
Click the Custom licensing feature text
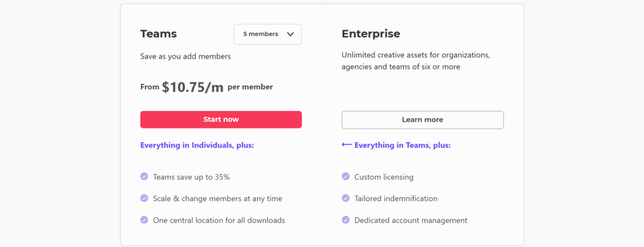(384, 177)
